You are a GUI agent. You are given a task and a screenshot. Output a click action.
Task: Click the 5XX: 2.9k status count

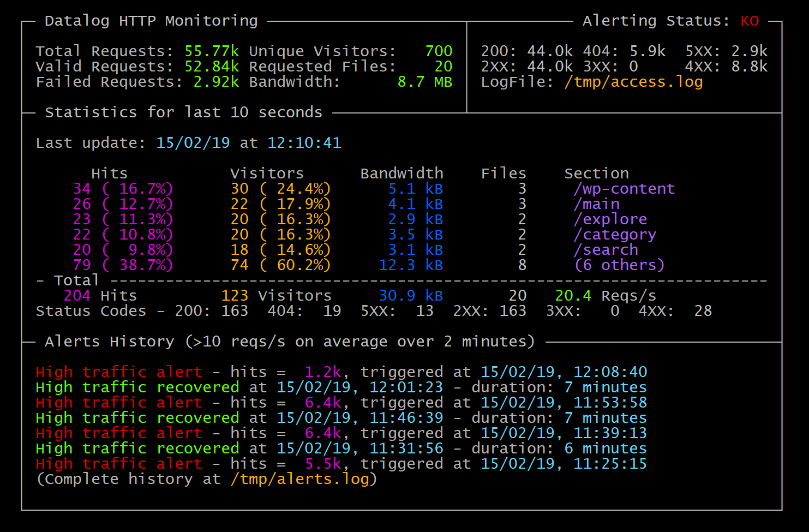pos(727,51)
